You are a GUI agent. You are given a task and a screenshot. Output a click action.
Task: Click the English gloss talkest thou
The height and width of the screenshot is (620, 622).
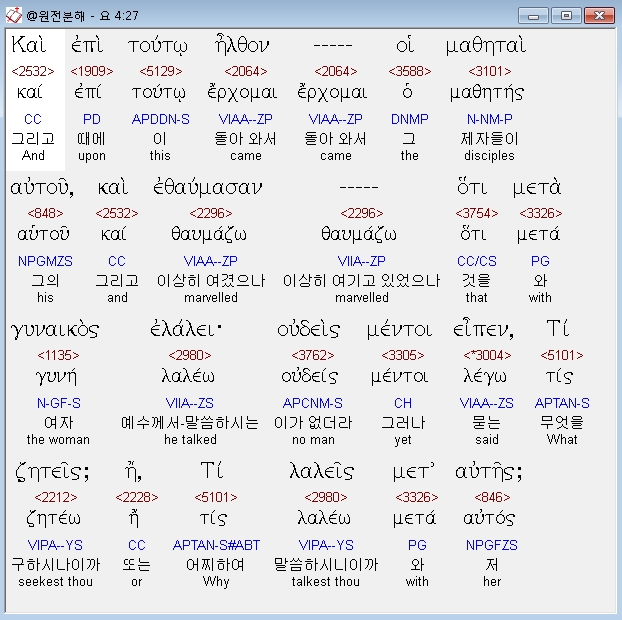pos(326,582)
